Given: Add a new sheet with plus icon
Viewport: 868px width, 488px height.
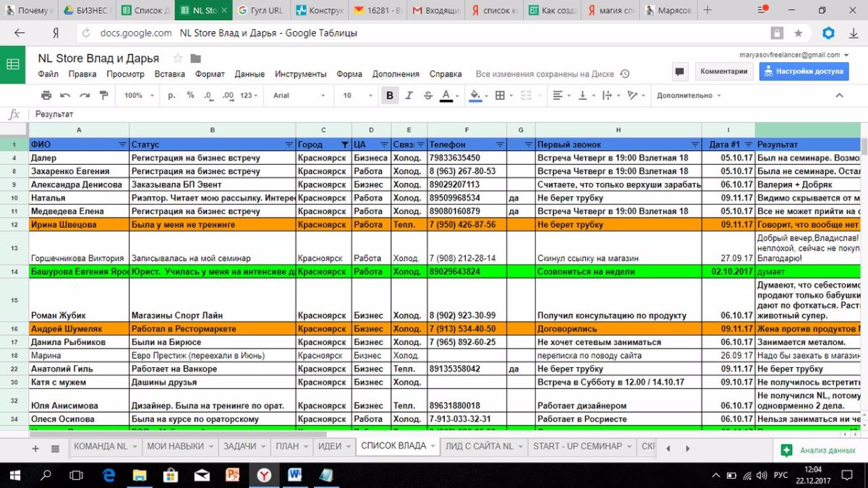Looking at the screenshot, I should (x=35, y=448).
